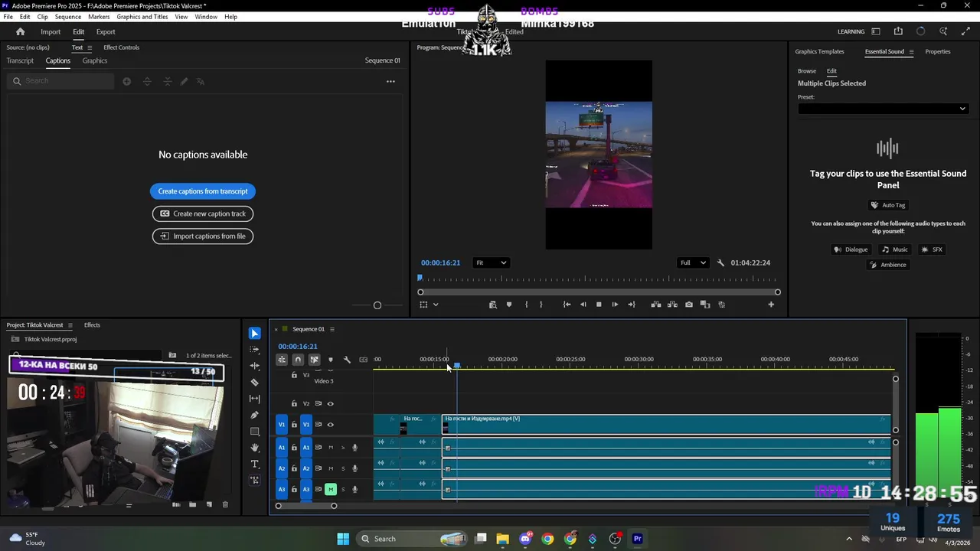Open the Full playback resolution dropdown
980x551 pixels.
pos(693,262)
